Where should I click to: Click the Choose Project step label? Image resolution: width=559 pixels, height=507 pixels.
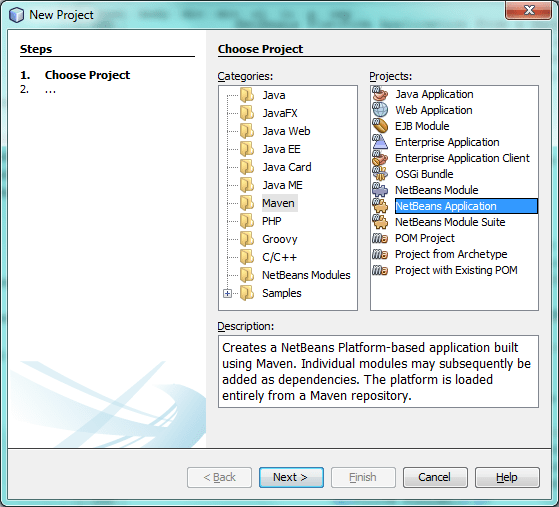click(87, 75)
